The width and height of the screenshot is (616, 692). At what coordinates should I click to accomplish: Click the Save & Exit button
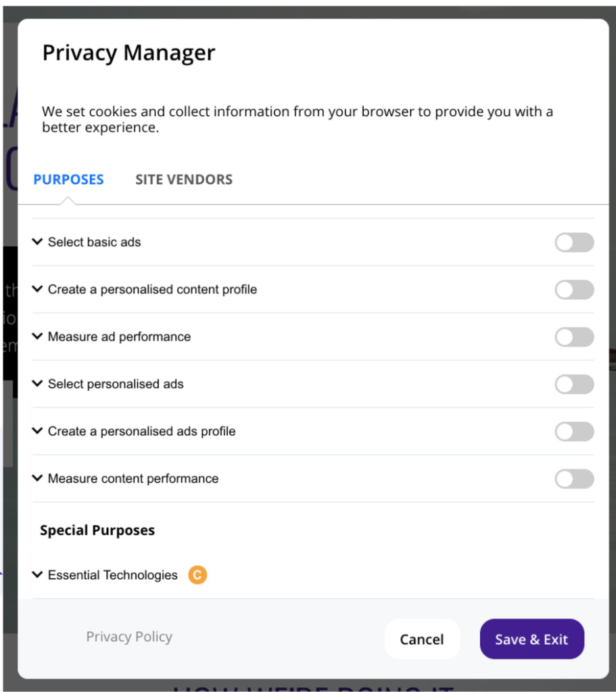click(x=531, y=639)
